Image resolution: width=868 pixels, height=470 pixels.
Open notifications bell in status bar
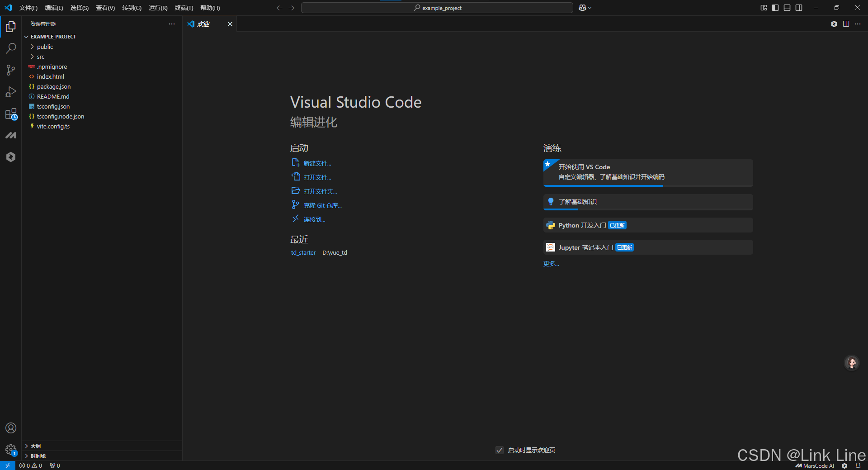pyautogui.click(x=858, y=465)
